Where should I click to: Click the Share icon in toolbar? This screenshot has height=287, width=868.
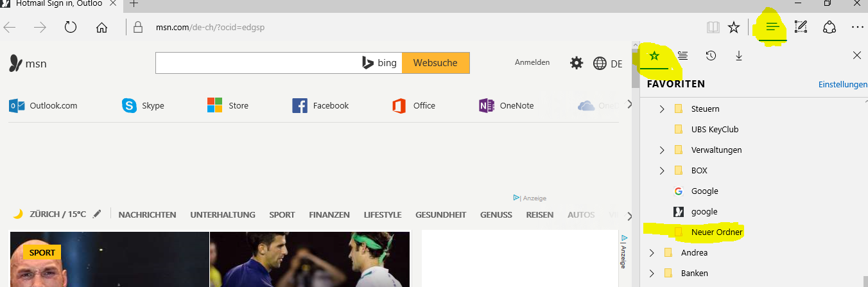829,27
